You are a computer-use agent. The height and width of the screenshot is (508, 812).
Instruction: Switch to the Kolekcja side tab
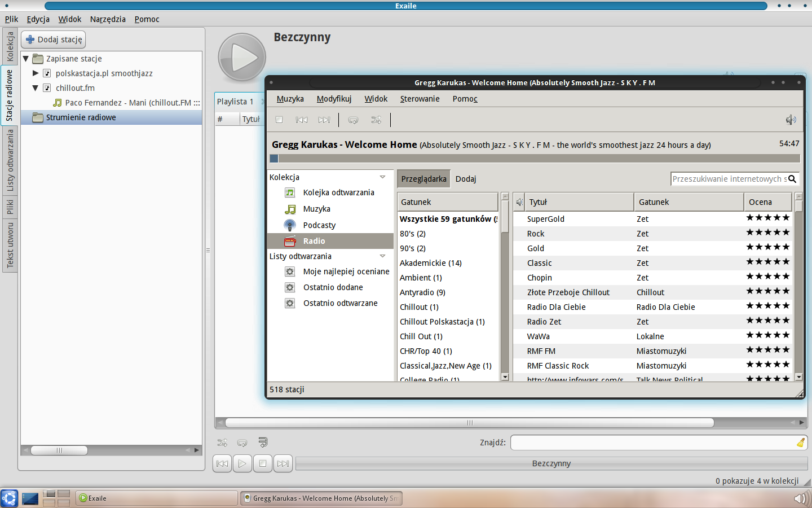[10, 47]
